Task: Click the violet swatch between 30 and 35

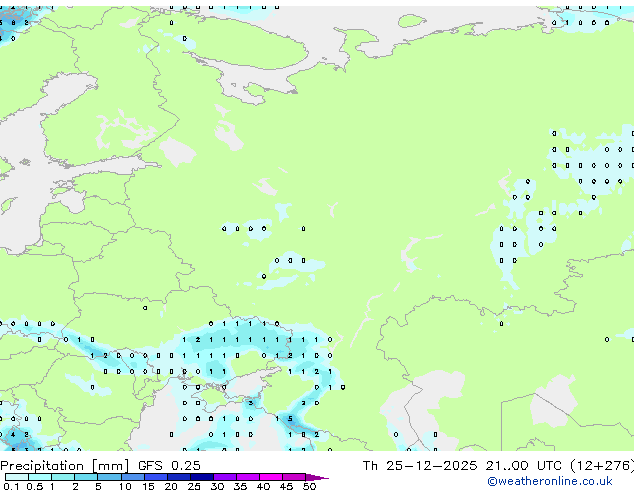Action: click(x=225, y=477)
